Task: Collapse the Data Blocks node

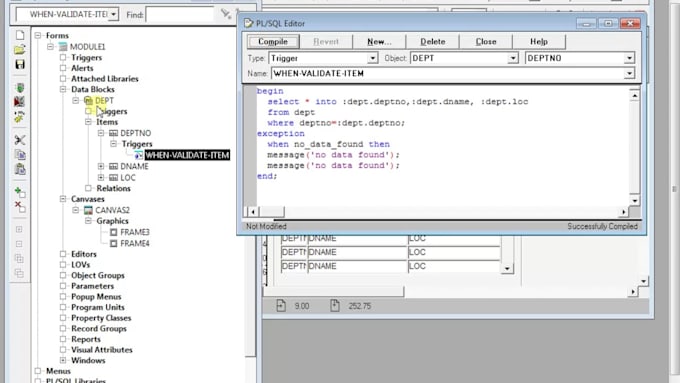Action: click(x=63, y=89)
